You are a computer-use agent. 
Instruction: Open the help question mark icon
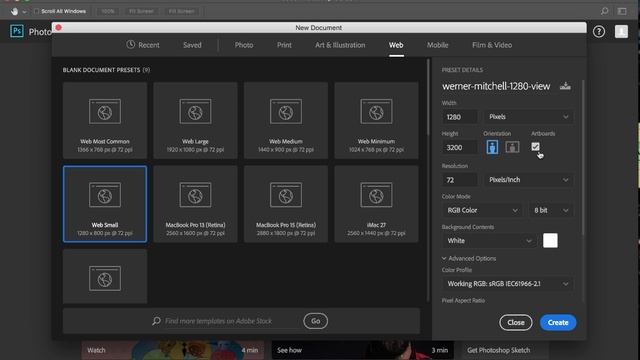click(x=599, y=31)
